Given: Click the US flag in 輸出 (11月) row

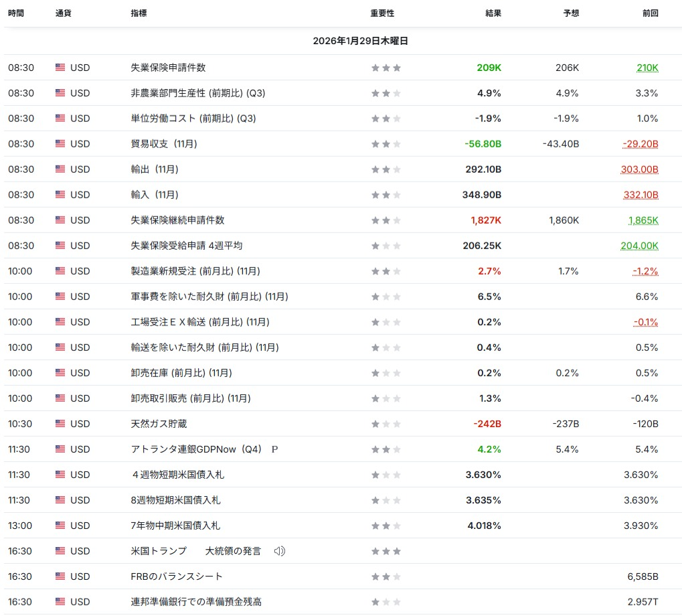Looking at the screenshot, I should (x=60, y=169).
